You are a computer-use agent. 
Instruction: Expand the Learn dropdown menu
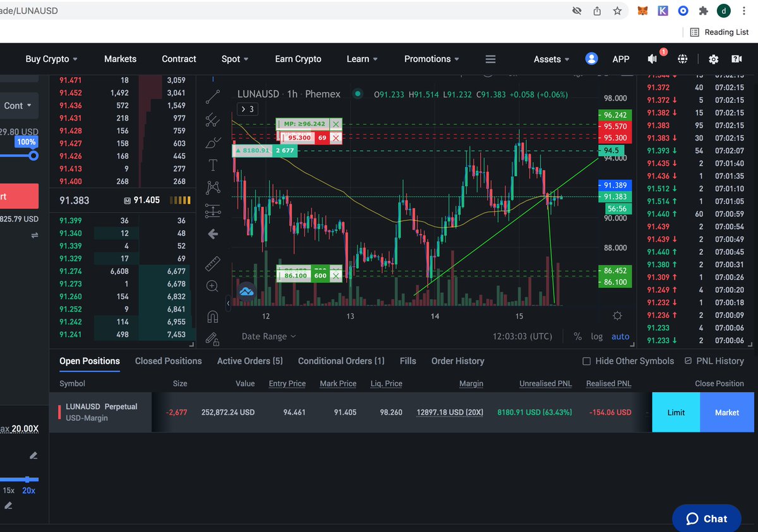[x=362, y=59]
